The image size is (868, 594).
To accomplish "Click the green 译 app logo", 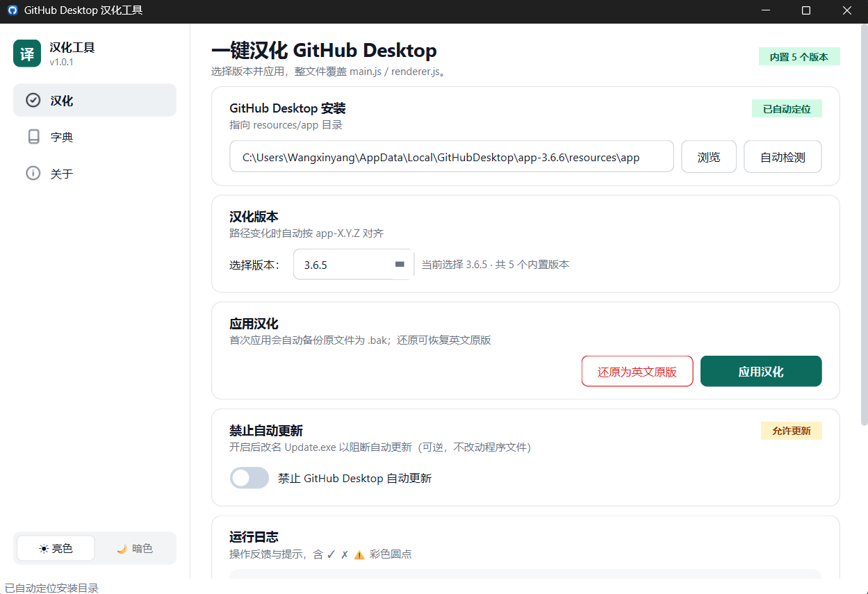I will 27,53.
